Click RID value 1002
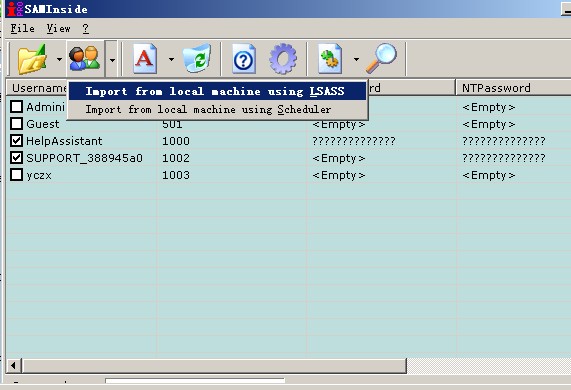Viewport: 571px width, 390px height. 176,158
